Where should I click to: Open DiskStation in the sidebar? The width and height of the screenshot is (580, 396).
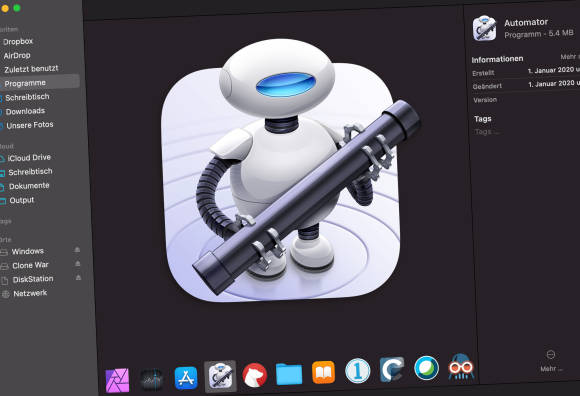coord(32,280)
